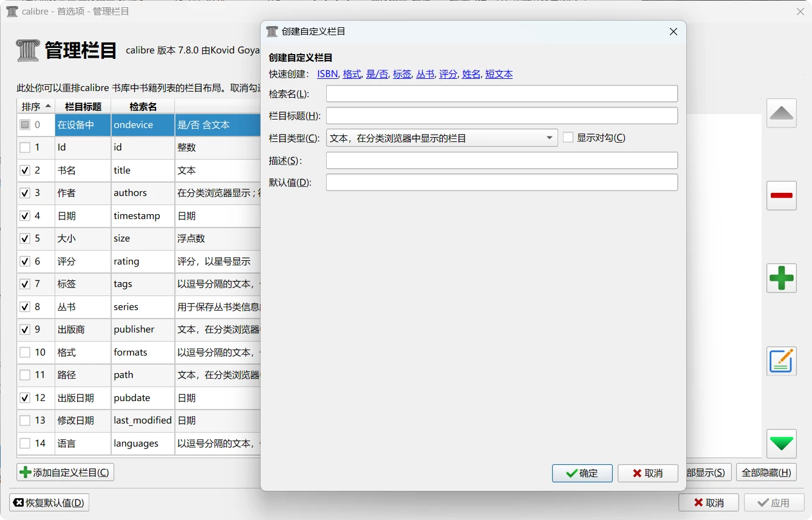Quick create a 评分 column
The height and width of the screenshot is (520, 812).
[x=448, y=74]
